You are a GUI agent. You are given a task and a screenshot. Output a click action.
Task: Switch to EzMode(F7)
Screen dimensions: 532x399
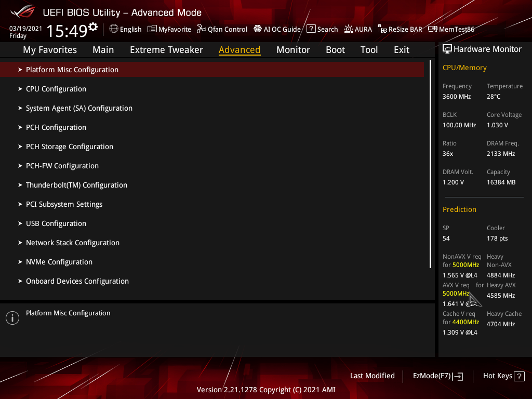437,376
